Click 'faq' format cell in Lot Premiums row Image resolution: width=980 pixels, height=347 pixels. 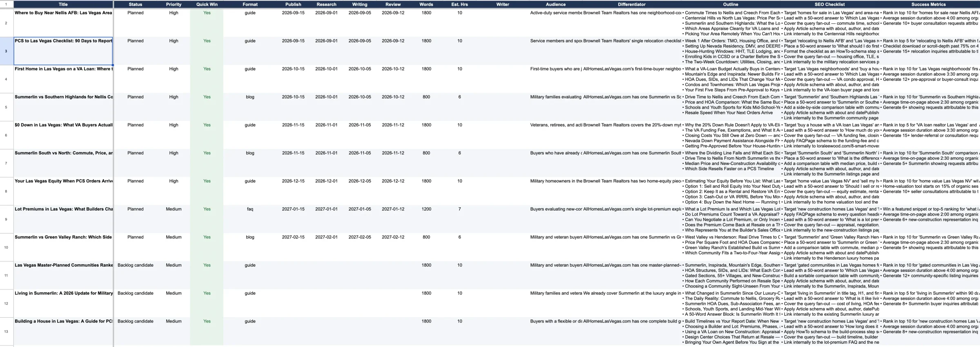point(250,209)
